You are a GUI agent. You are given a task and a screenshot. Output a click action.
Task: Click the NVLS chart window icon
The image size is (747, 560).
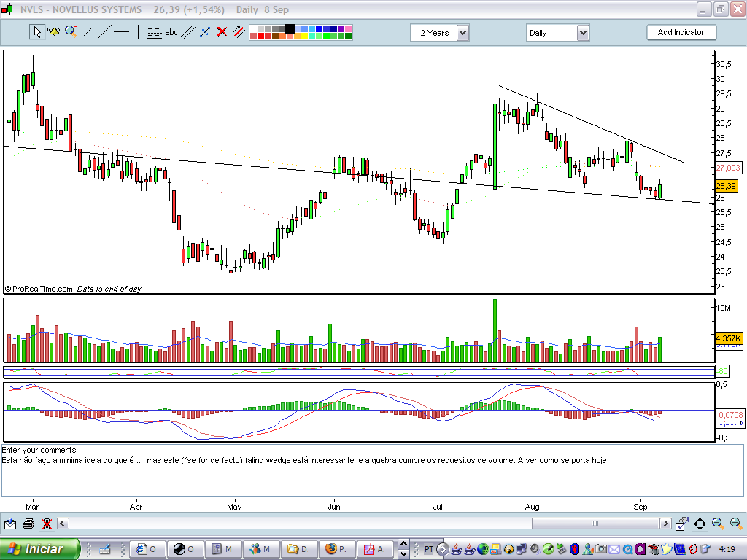[x=7, y=9]
